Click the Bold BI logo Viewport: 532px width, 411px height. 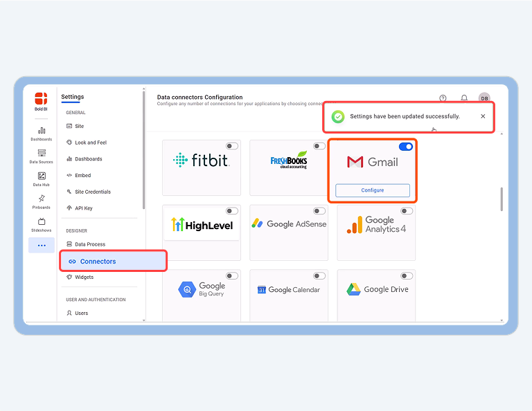(x=41, y=101)
